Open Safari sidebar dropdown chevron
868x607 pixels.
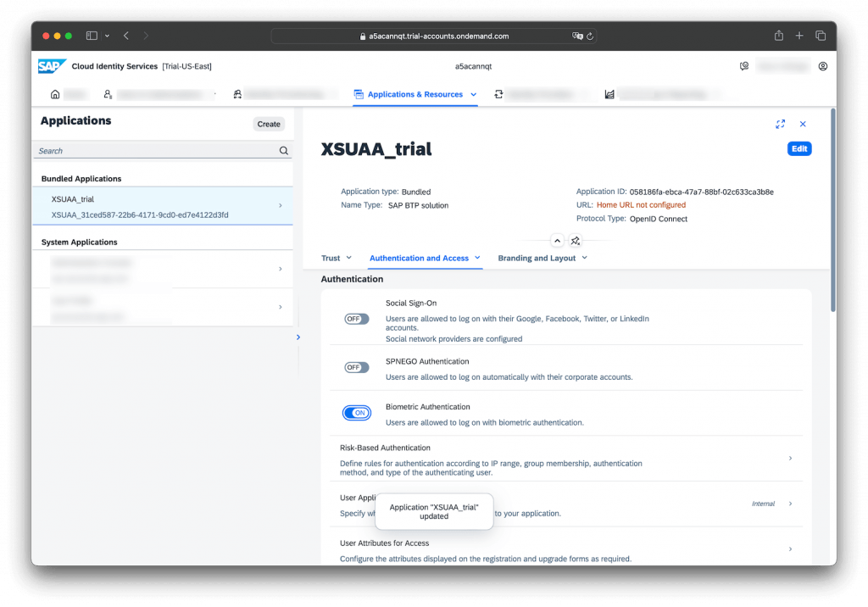pyautogui.click(x=107, y=36)
